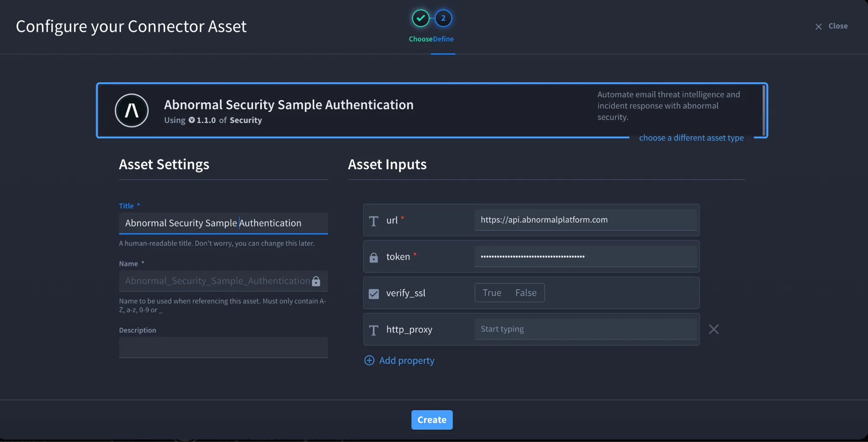Image resolution: width=868 pixels, height=442 pixels.
Task: Click the Add property link
Action: tap(406, 360)
